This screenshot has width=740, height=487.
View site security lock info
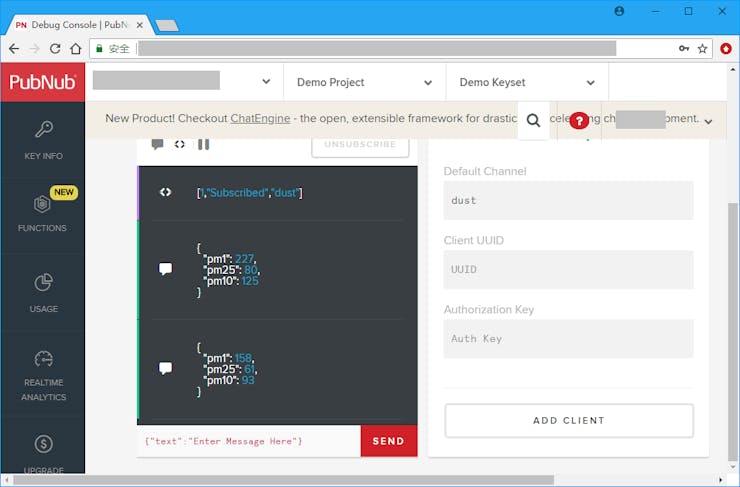click(99, 49)
